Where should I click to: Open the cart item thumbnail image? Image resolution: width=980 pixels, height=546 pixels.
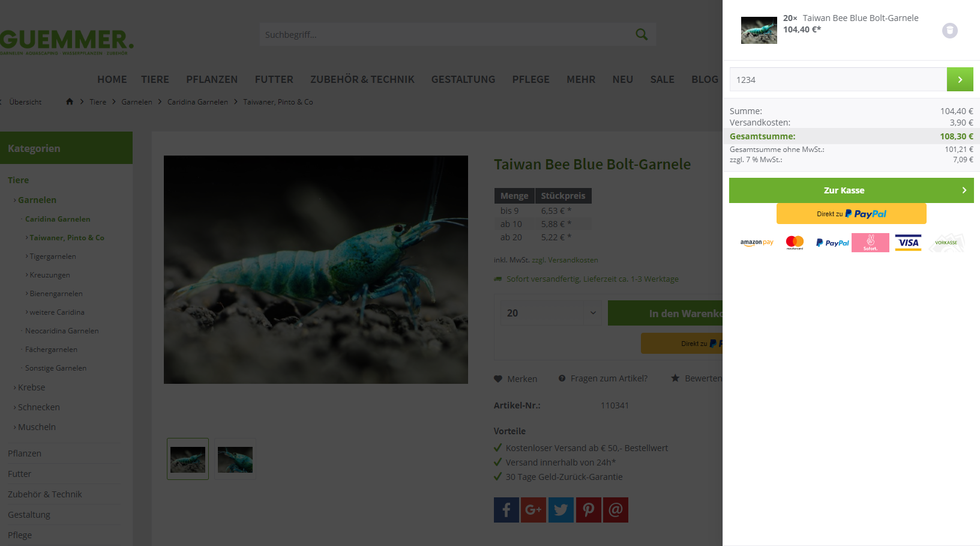coord(759,30)
